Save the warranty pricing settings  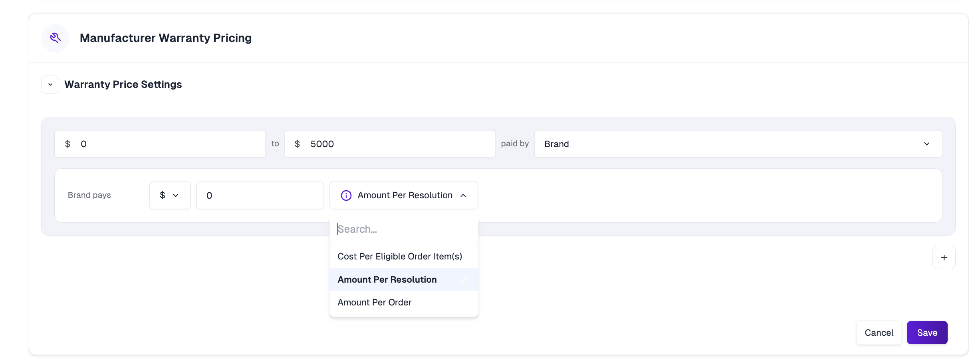(x=927, y=333)
